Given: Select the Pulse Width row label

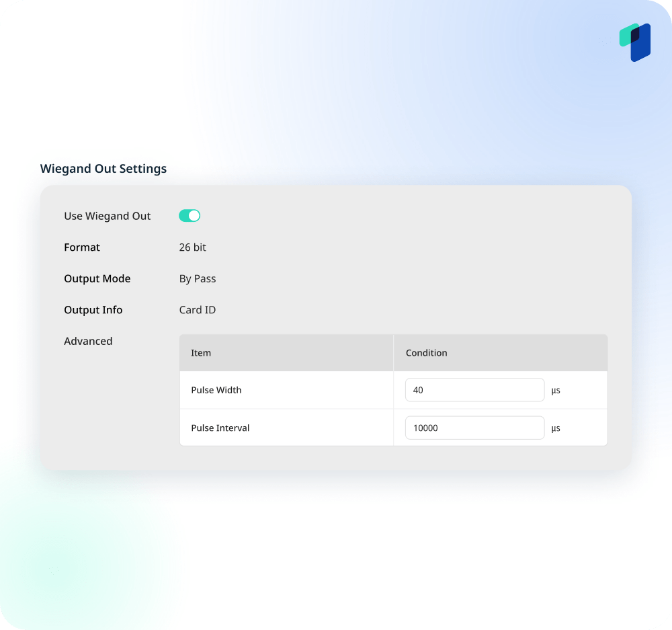Looking at the screenshot, I should (216, 390).
